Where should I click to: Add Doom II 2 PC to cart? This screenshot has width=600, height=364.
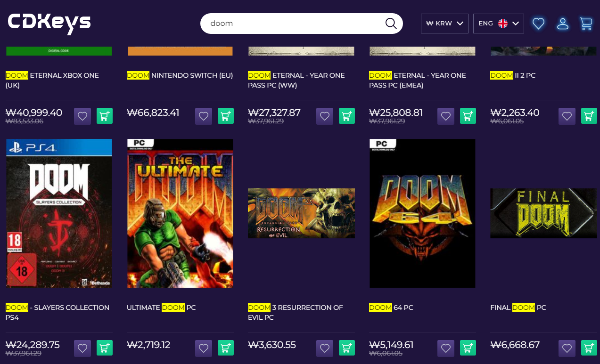(x=589, y=116)
